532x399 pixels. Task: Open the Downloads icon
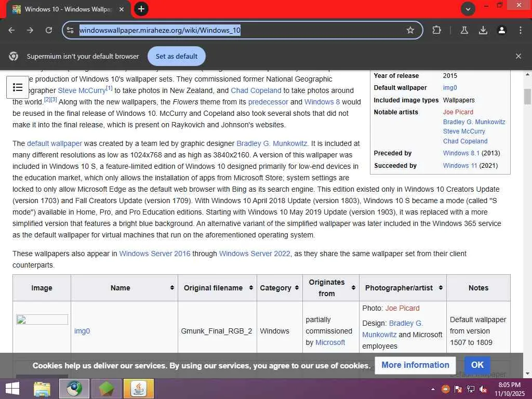click(483, 30)
